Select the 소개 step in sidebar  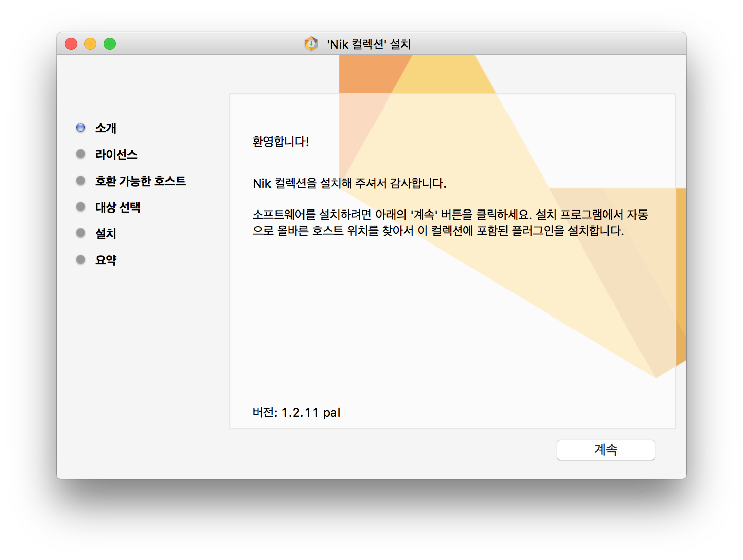tap(106, 128)
